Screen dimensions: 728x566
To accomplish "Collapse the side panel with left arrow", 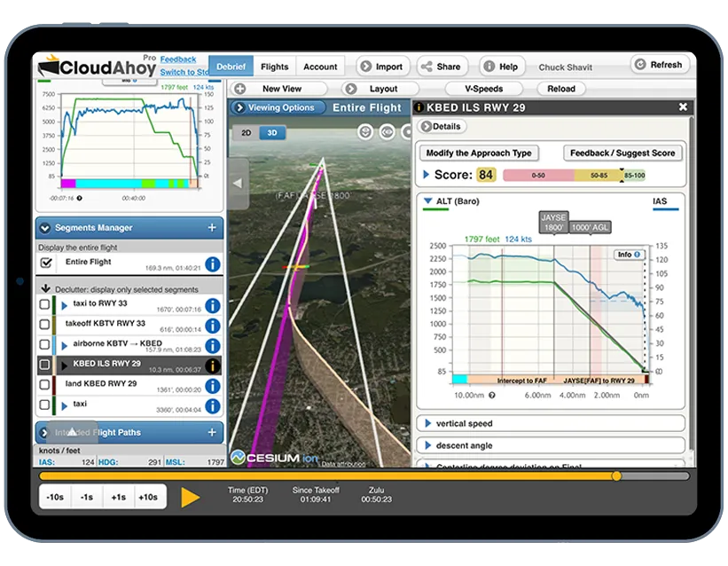I will [x=239, y=183].
